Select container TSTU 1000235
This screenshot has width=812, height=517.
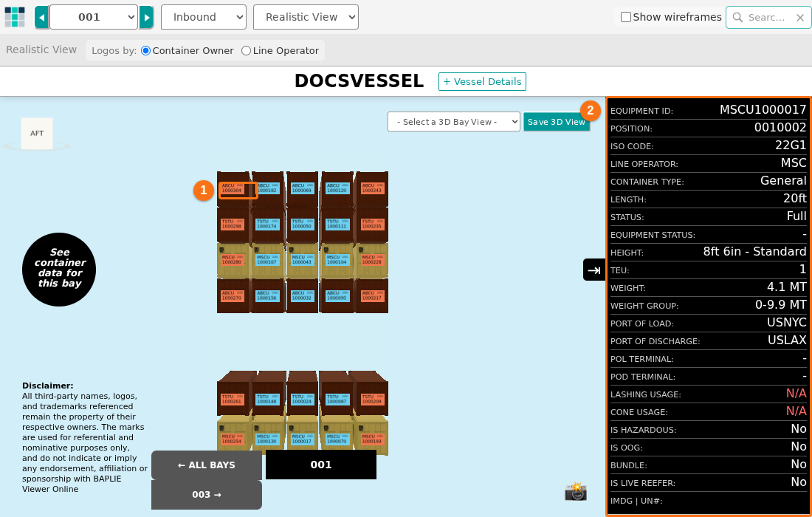click(x=372, y=224)
